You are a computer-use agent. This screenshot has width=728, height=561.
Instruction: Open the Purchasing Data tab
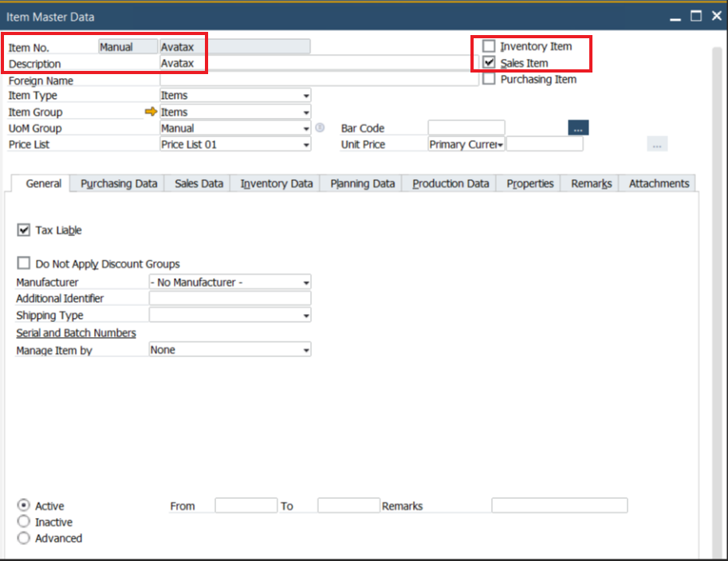[x=119, y=184]
